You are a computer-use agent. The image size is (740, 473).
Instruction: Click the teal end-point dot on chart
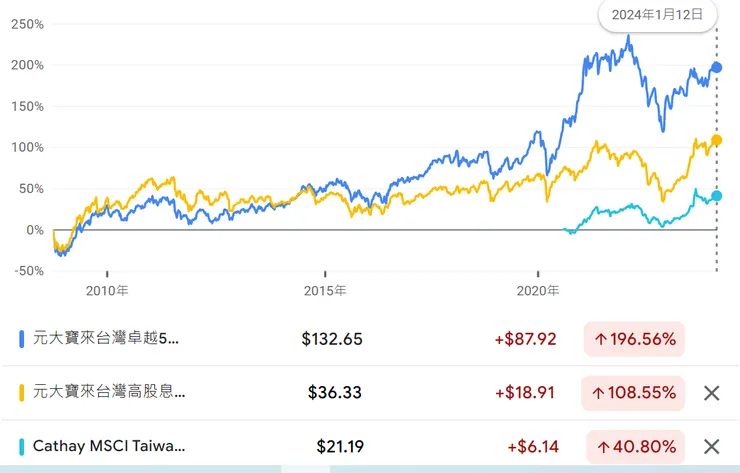coord(716,196)
